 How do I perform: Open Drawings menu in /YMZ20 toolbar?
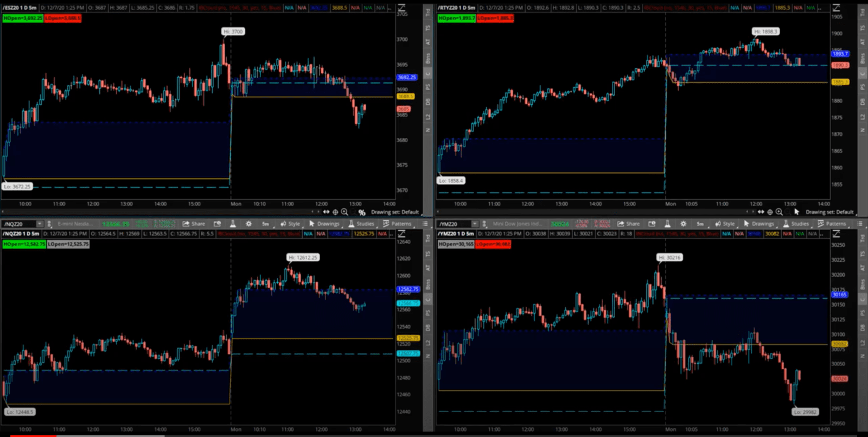click(x=759, y=224)
